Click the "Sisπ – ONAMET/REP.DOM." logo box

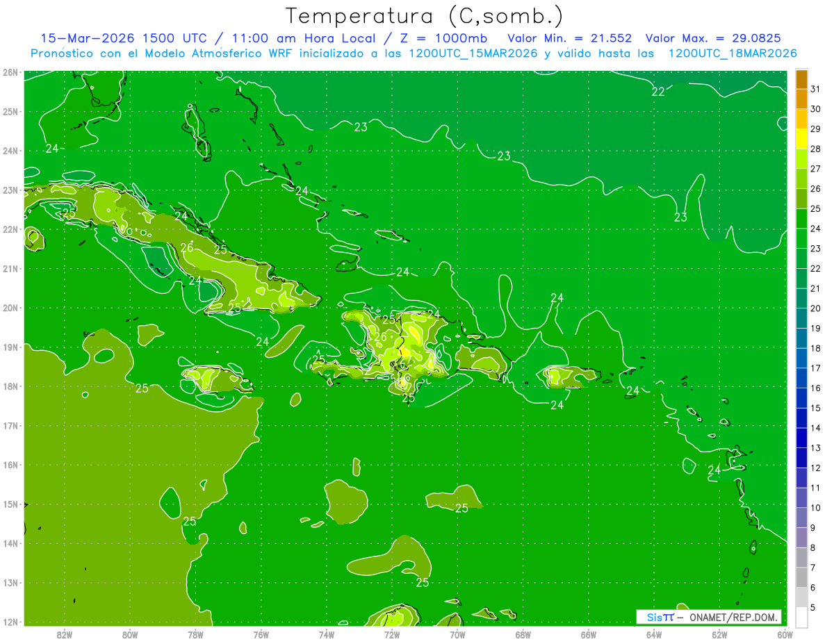point(709,617)
